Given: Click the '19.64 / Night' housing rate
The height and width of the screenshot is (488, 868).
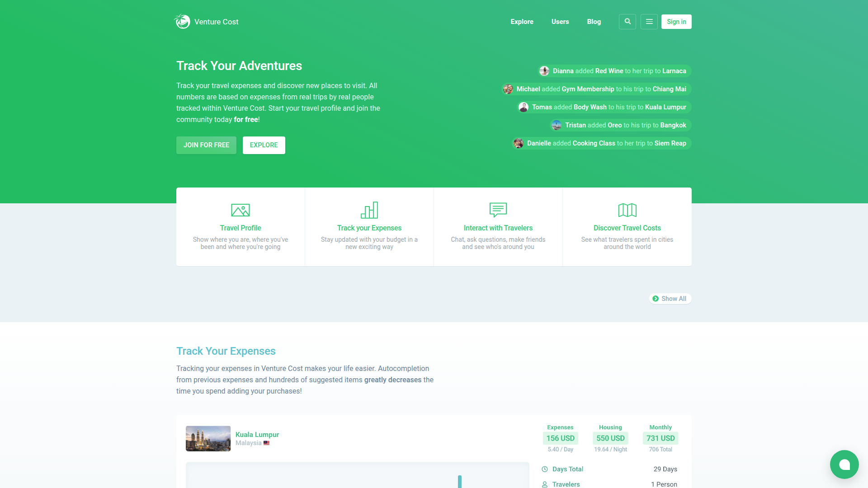Looking at the screenshot, I should pyautogui.click(x=611, y=450).
